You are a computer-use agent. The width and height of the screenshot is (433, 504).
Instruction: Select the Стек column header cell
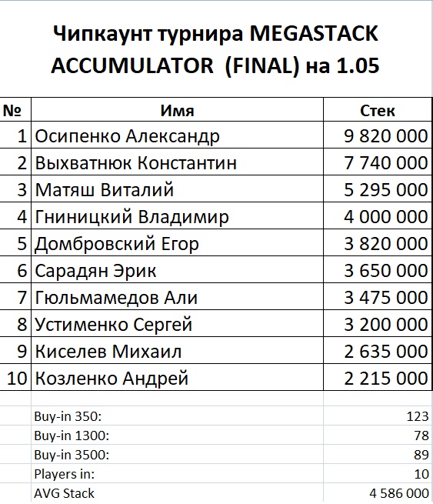pos(378,109)
